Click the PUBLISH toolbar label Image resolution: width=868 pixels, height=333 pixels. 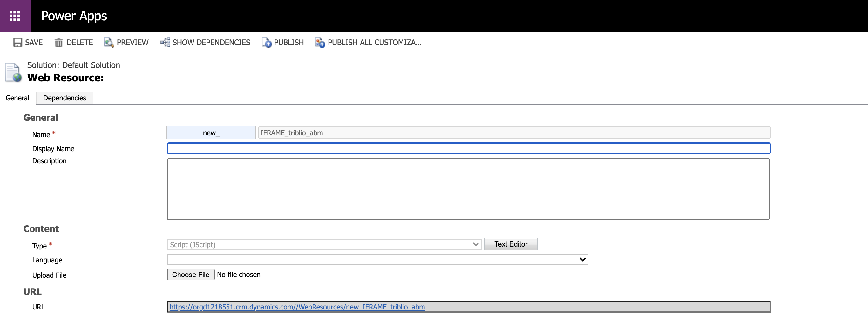point(289,43)
